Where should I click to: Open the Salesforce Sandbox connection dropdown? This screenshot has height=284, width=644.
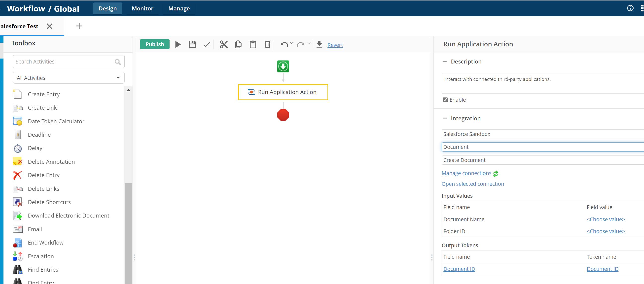pos(542,134)
